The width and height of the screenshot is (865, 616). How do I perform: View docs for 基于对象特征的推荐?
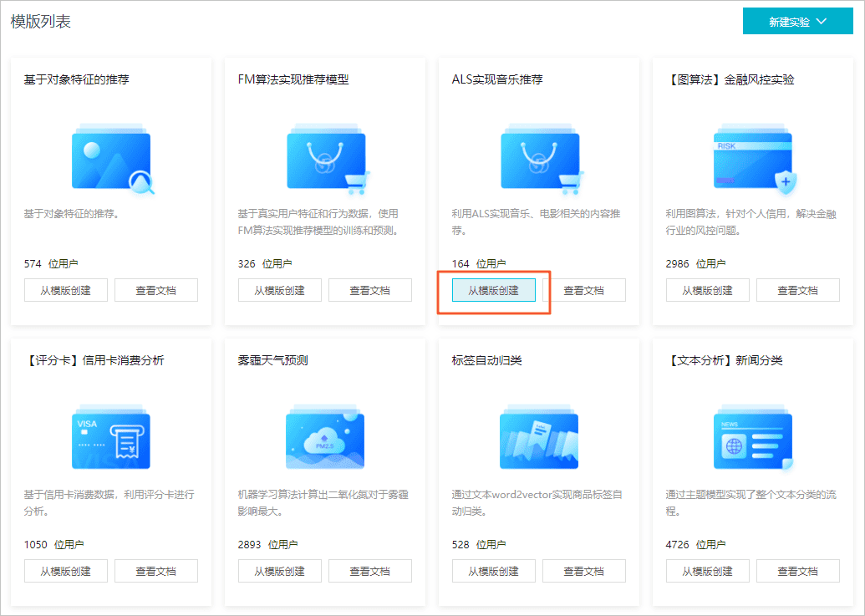156,290
